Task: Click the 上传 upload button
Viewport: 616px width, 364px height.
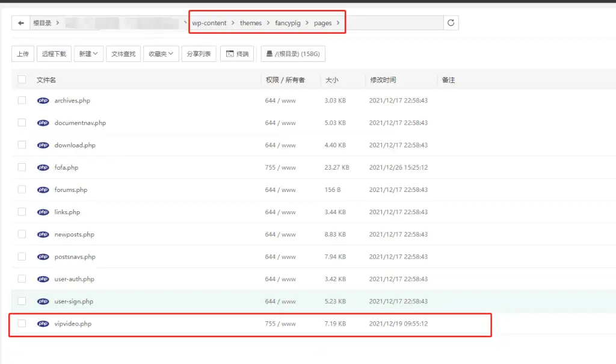Action: pos(23,54)
